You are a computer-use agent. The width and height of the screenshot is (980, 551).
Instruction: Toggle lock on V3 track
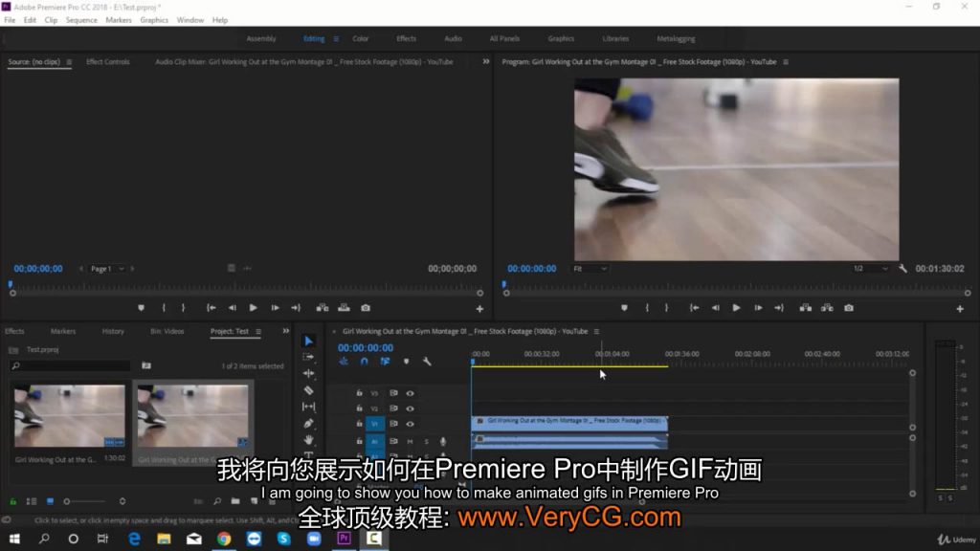(x=359, y=393)
